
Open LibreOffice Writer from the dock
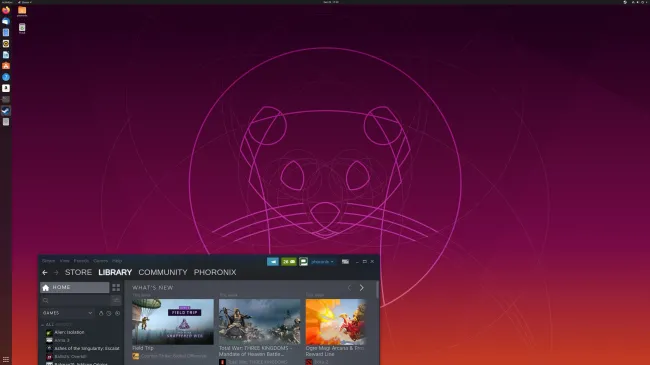[x=6, y=55]
